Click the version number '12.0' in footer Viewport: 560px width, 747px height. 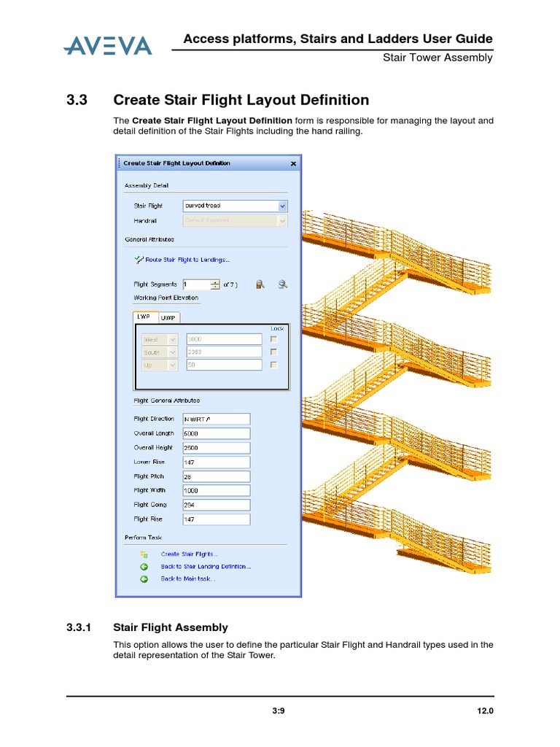pyautogui.click(x=485, y=711)
